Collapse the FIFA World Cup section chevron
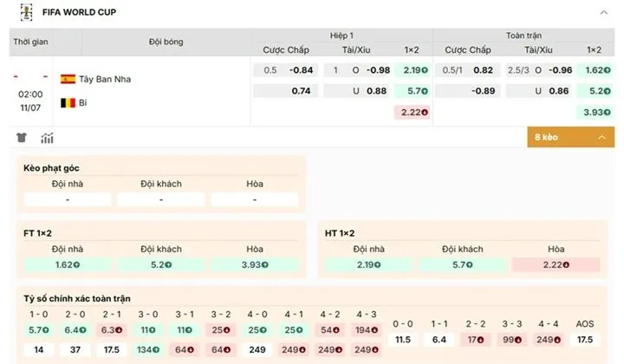Viewport: 624px width, 364px height. click(x=604, y=12)
